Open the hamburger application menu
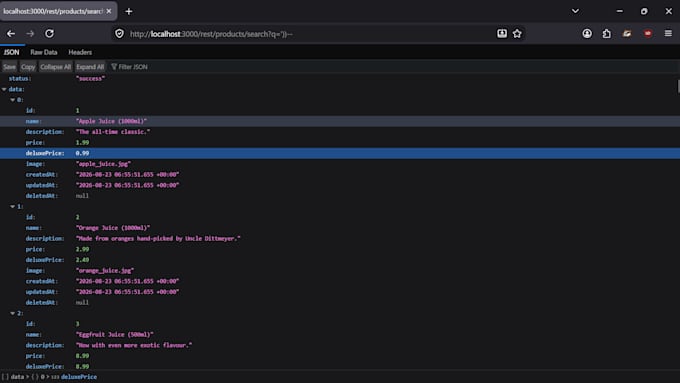 coord(668,33)
